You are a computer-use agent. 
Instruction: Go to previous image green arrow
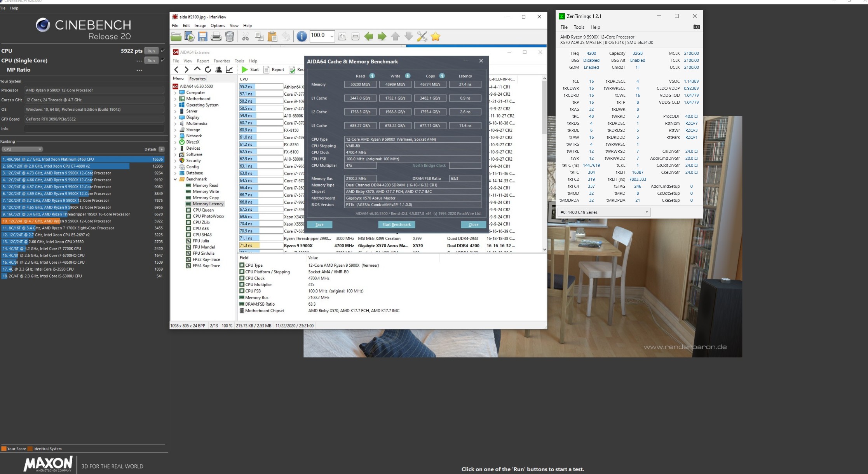coord(369,37)
